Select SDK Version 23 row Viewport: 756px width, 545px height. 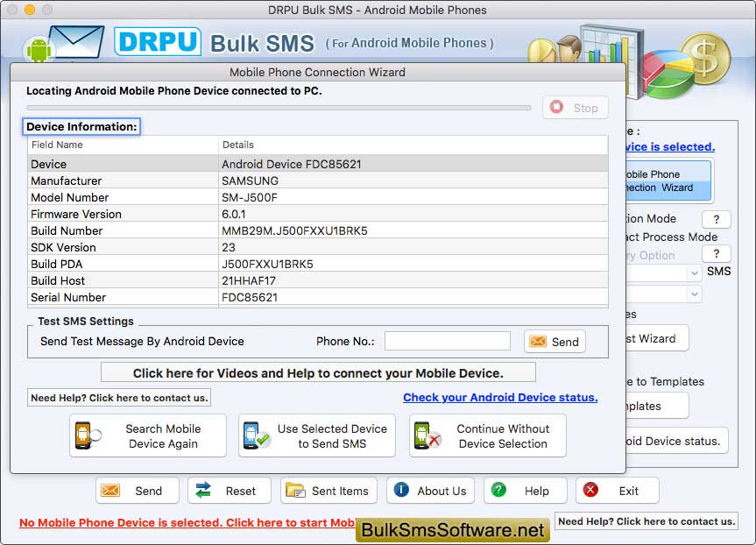[318, 247]
